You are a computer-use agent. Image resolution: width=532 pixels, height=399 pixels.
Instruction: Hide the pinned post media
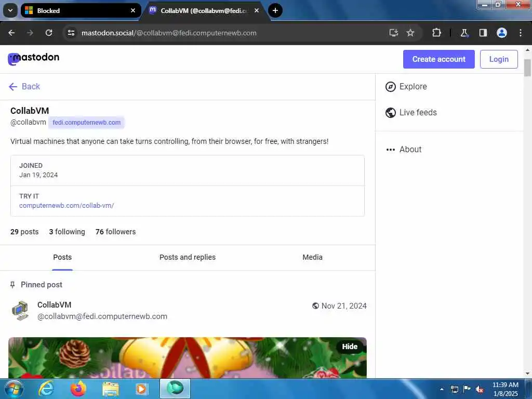[350, 347]
